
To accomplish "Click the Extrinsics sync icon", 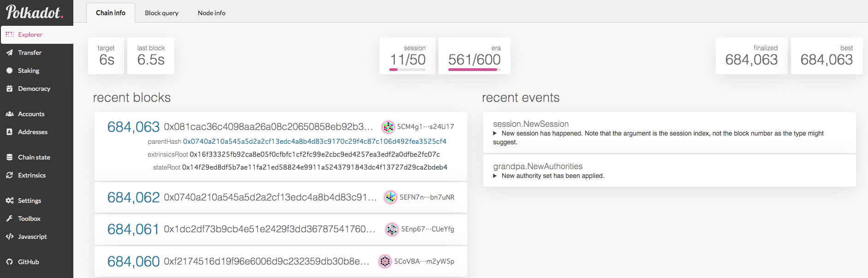I will click(10, 175).
